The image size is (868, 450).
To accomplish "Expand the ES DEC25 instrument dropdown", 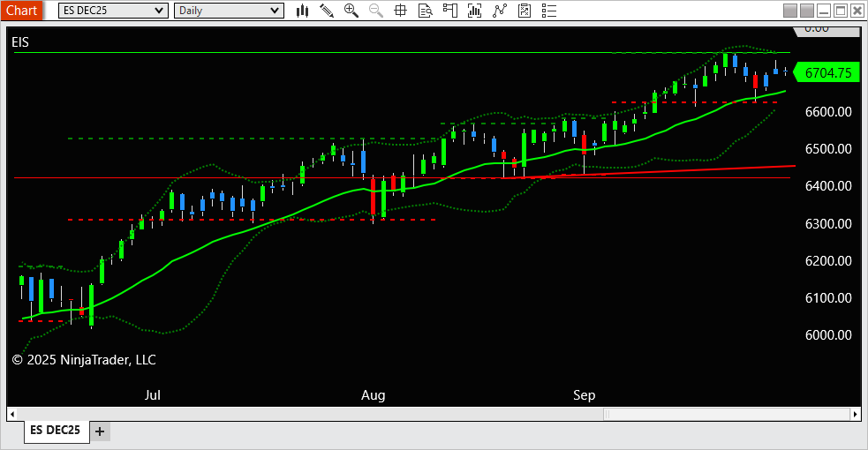I will 113,11.
